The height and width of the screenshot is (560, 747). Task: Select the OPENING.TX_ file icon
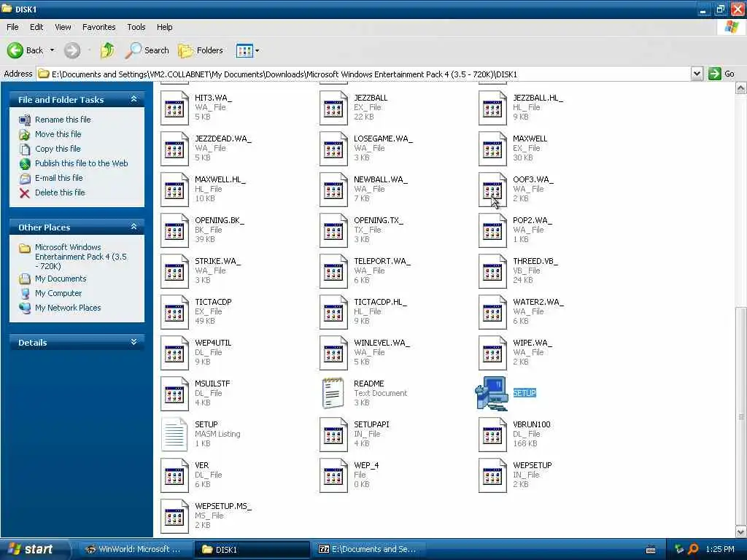click(x=333, y=231)
